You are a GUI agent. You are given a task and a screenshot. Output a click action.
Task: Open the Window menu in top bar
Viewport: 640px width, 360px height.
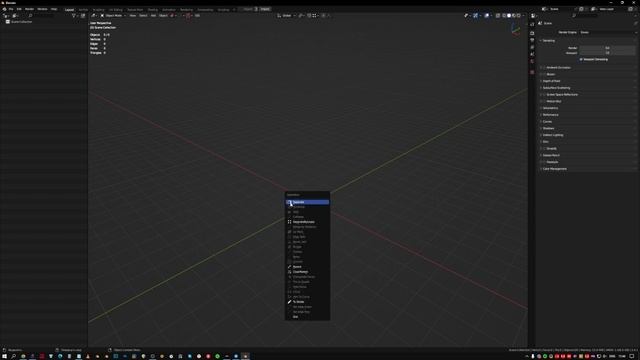(x=42, y=9)
